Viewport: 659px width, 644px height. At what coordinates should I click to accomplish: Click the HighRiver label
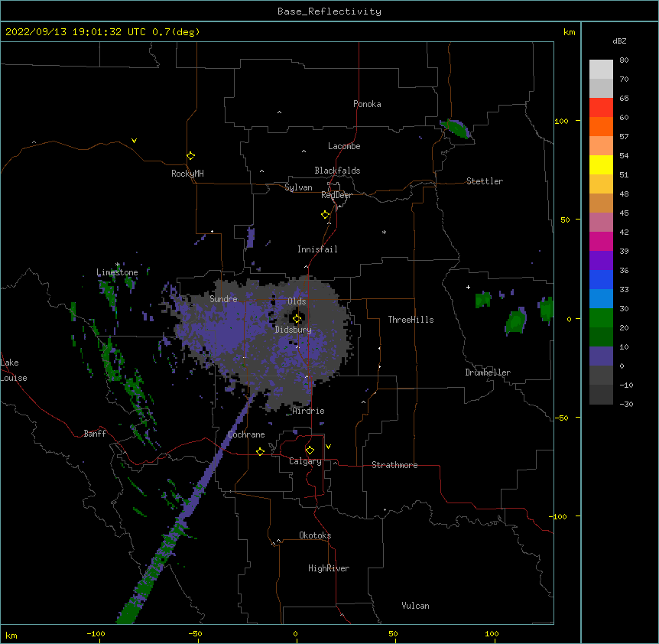(329, 568)
